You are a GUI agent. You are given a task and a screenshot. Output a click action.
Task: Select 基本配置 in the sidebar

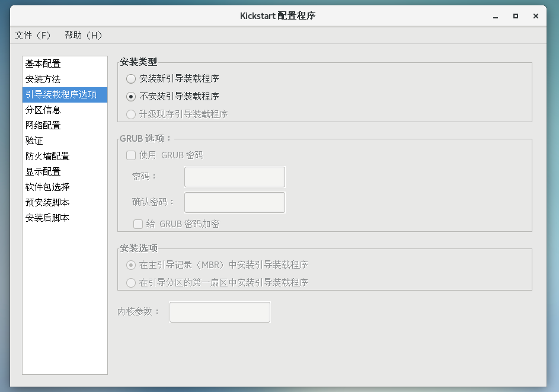click(65, 64)
